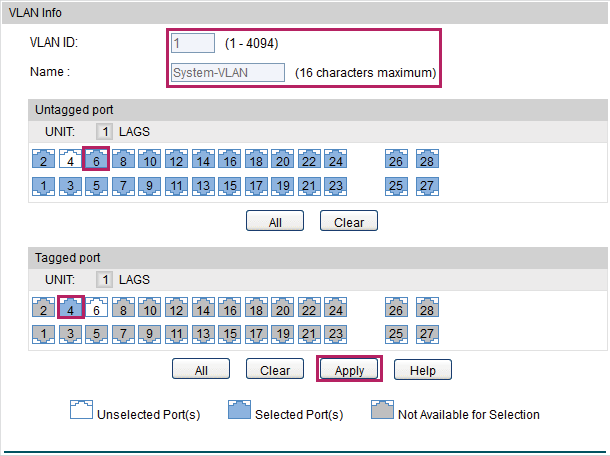
Task: Open UNIT 1 tab in Untagged port
Action: 105,132
